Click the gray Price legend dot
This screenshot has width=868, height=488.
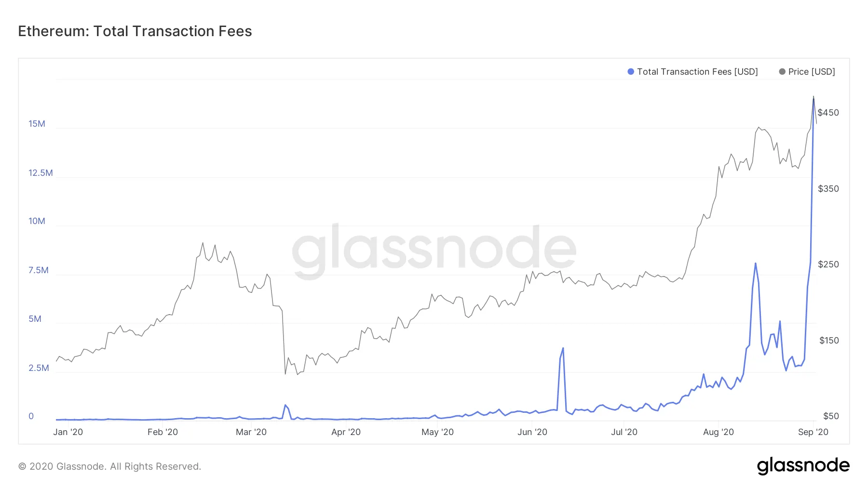click(x=782, y=72)
